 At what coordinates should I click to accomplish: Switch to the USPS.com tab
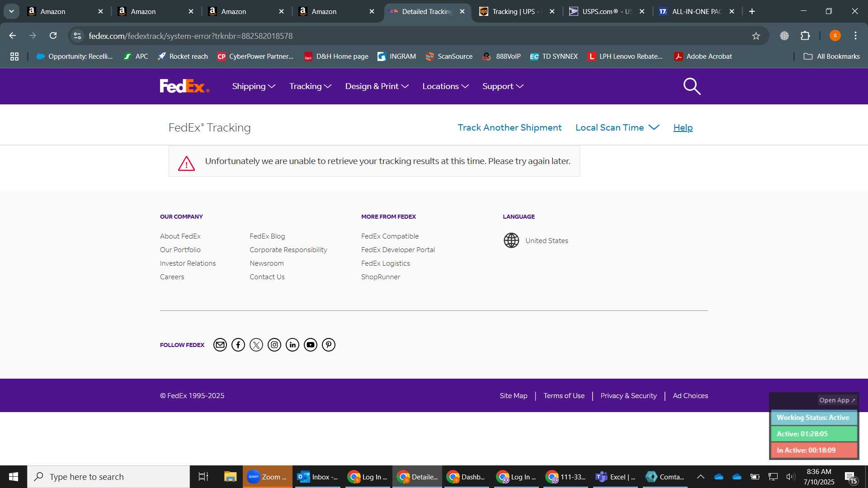coord(607,11)
